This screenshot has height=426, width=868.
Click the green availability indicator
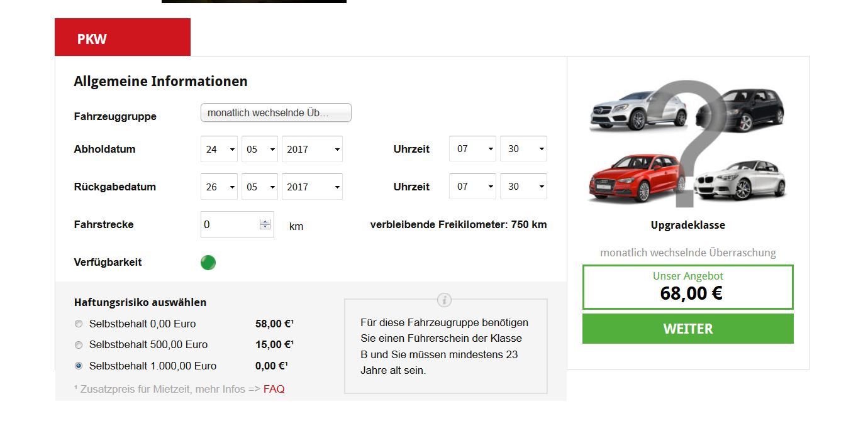point(208,263)
